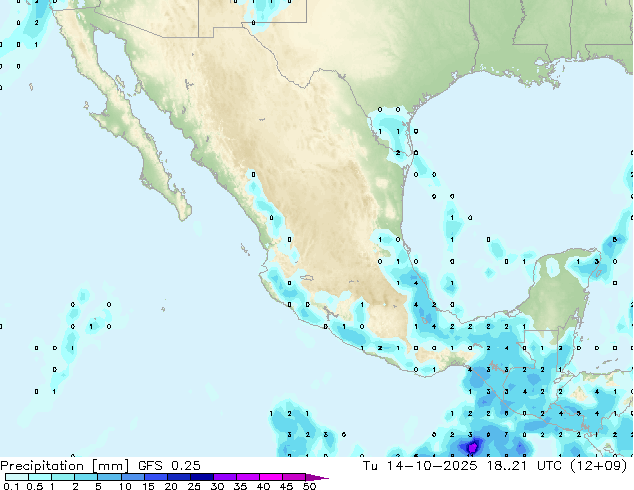Click the legend label "0.1"
634x490 pixels.
click(x=11, y=486)
